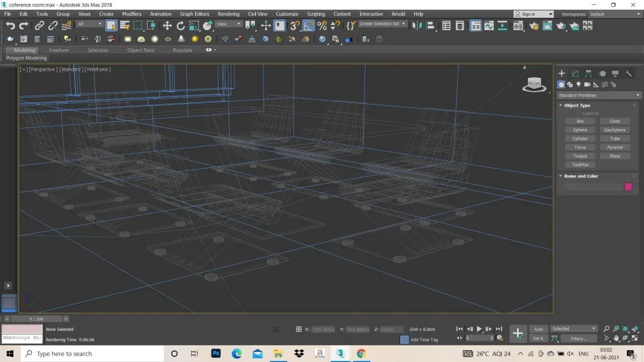
Task: Open the Standard Primitives dropdown
Action: [599, 95]
